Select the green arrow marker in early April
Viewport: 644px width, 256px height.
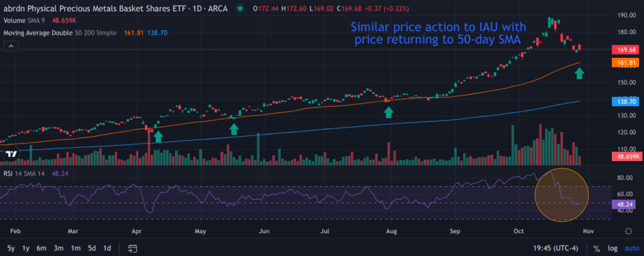coord(158,135)
